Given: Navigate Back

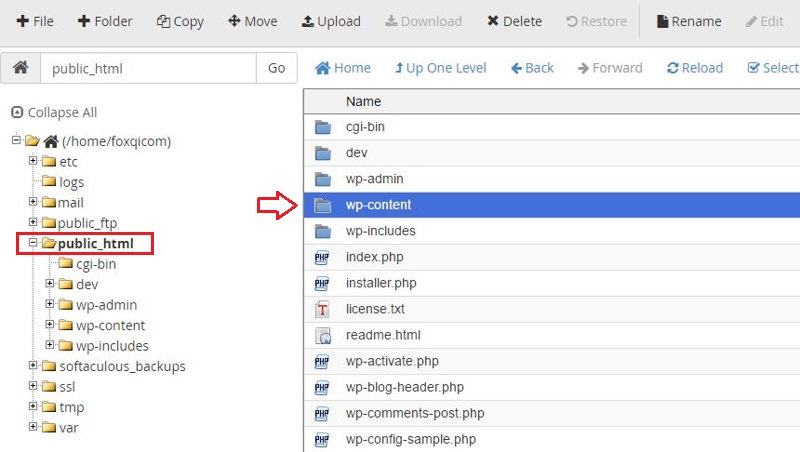Looking at the screenshot, I should tap(532, 68).
